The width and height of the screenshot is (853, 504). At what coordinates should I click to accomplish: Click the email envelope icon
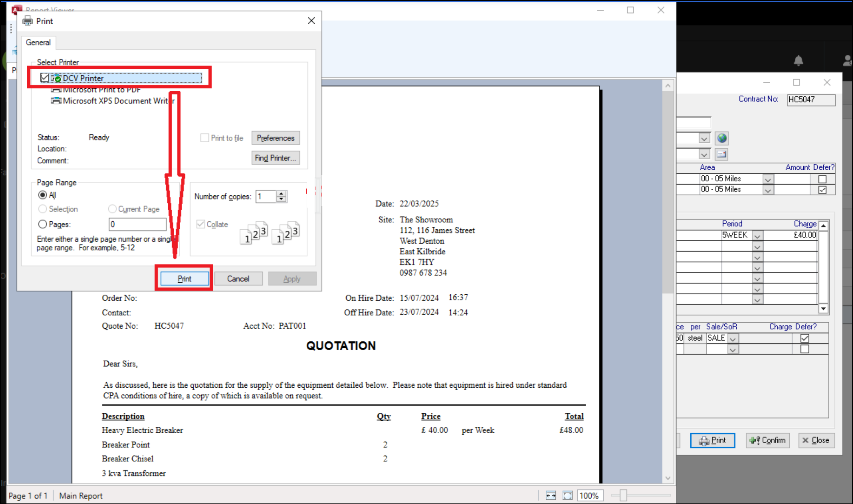[721, 154]
